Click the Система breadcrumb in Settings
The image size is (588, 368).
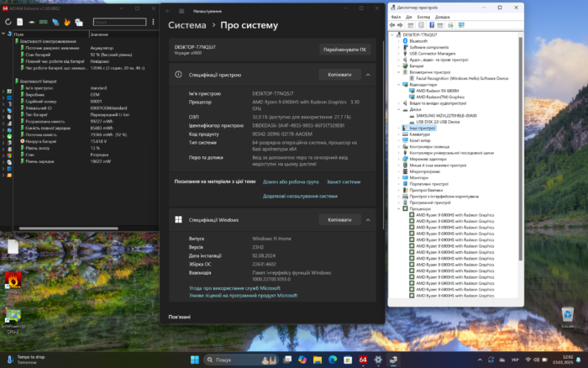tap(187, 25)
